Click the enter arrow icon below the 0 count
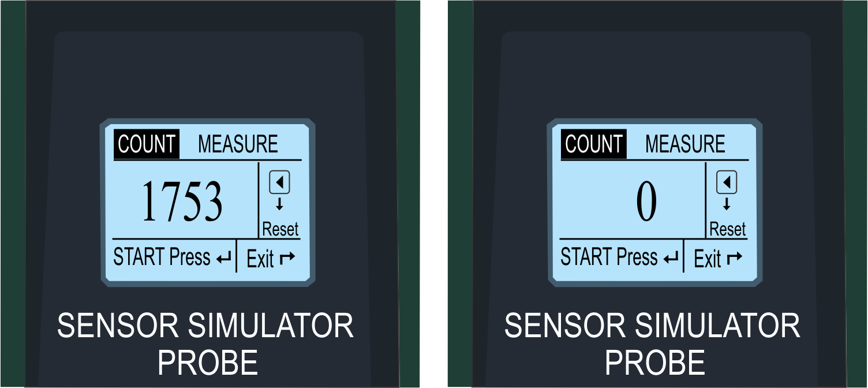Viewport: 868px width, 388px height. coord(671,259)
